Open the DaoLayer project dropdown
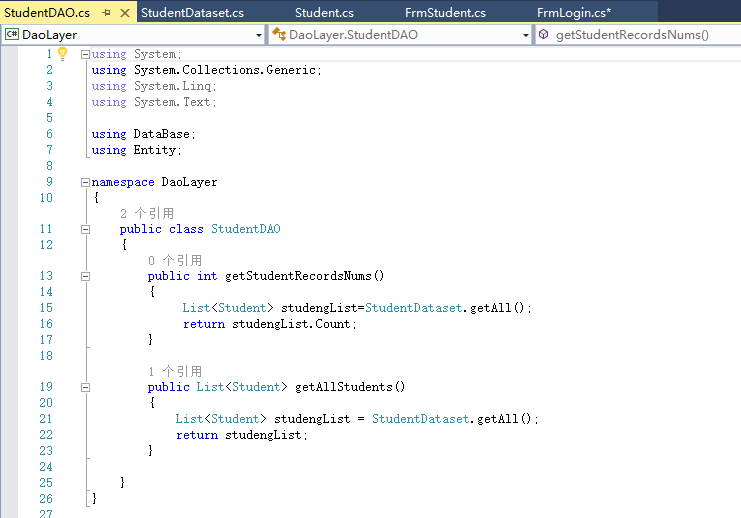The height and width of the screenshot is (518, 741). click(258, 35)
